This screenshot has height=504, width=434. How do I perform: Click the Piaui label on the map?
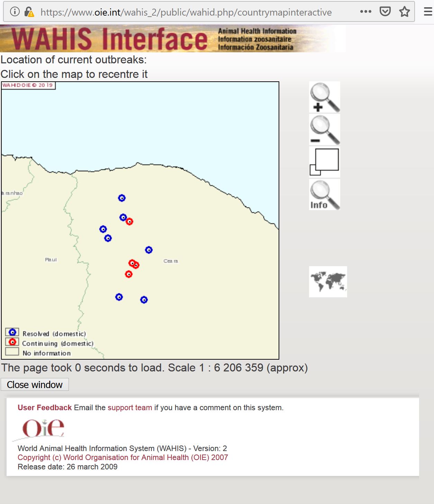tap(51, 260)
